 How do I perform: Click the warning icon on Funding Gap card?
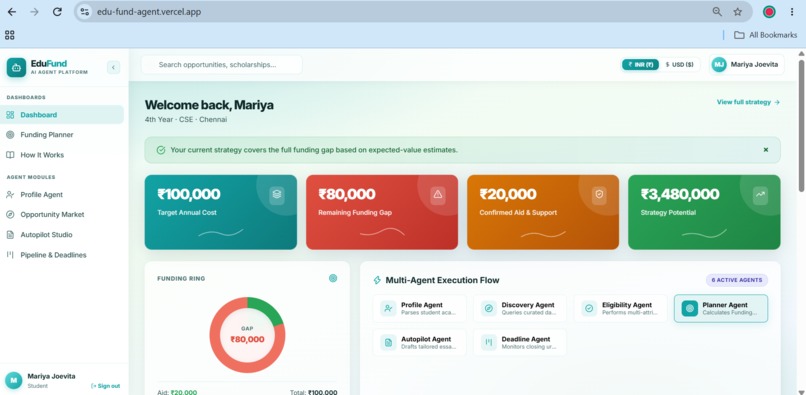pyautogui.click(x=438, y=194)
